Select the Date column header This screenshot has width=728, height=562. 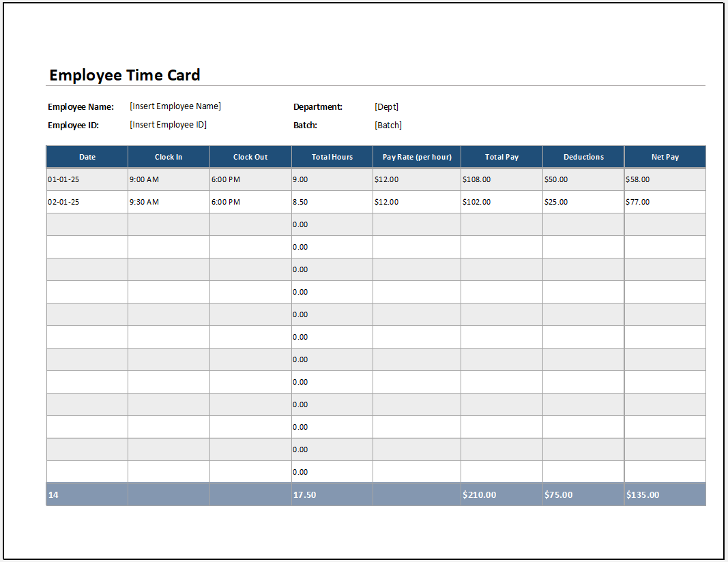point(87,156)
